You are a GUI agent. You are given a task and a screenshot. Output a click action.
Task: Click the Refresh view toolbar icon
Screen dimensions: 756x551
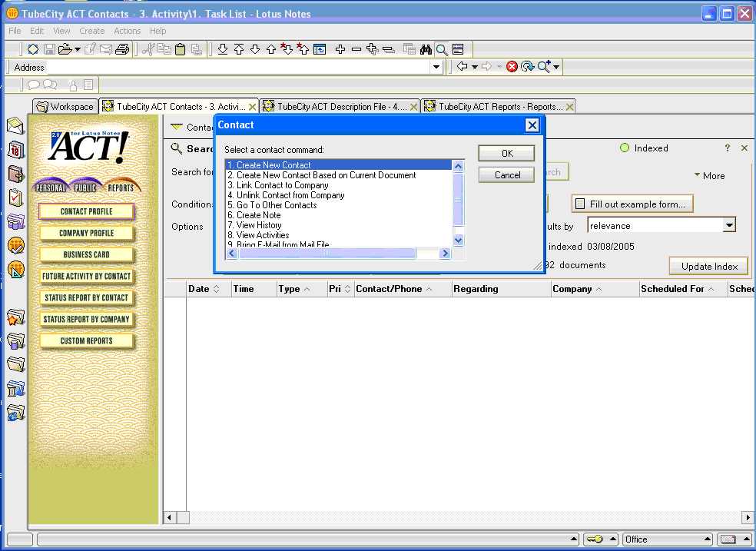(320, 49)
